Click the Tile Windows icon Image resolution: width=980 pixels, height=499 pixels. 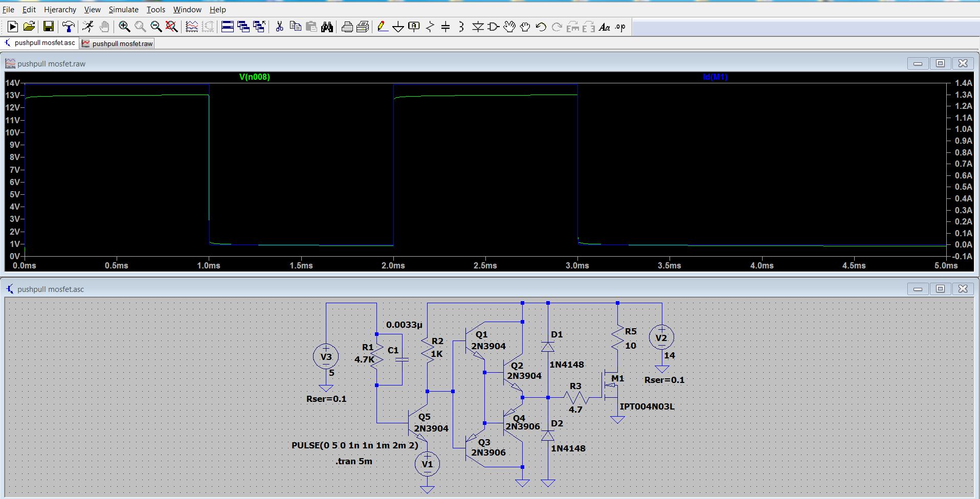pos(228,27)
